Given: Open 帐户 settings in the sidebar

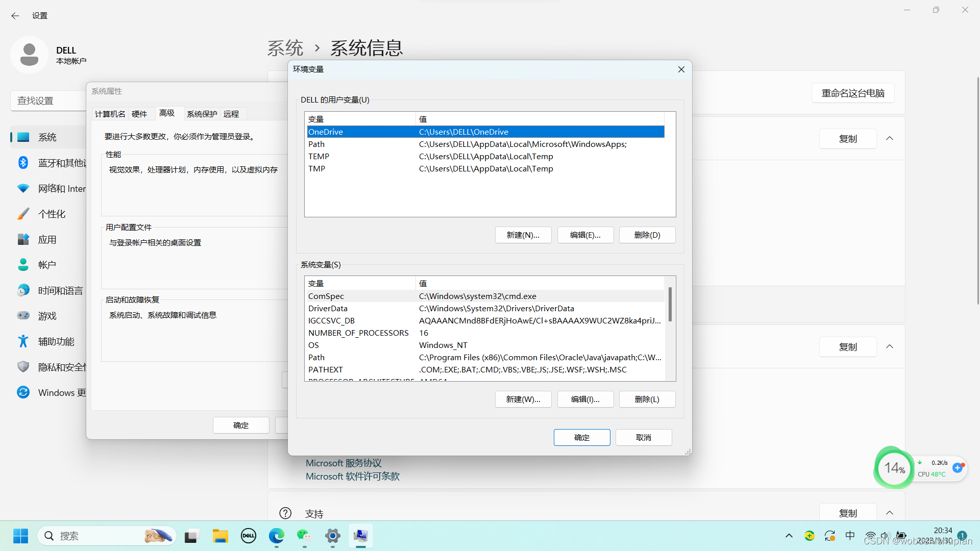Looking at the screenshot, I should [47, 264].
